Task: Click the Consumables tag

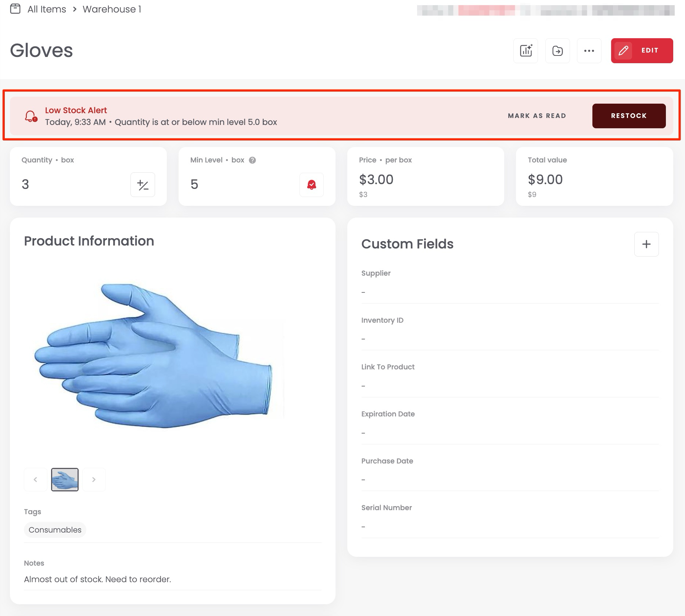Action: [55, 530]
